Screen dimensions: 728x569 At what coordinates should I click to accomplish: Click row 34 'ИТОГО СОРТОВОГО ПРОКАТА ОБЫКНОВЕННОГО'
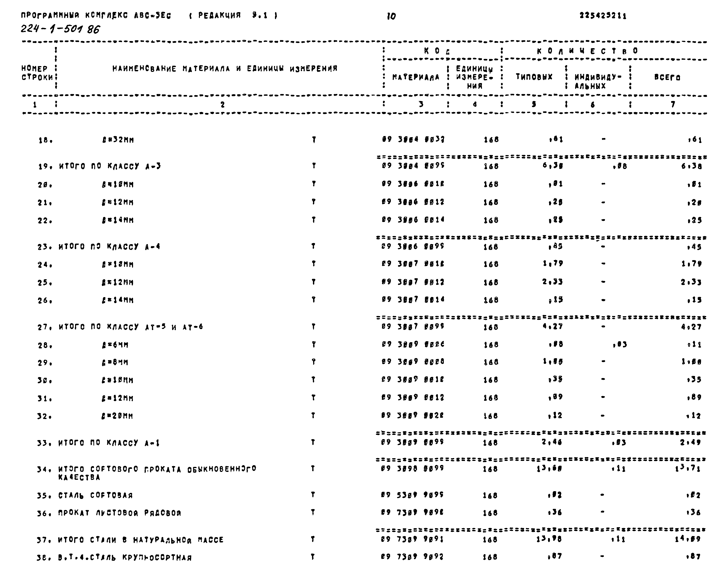pos(157,469)
